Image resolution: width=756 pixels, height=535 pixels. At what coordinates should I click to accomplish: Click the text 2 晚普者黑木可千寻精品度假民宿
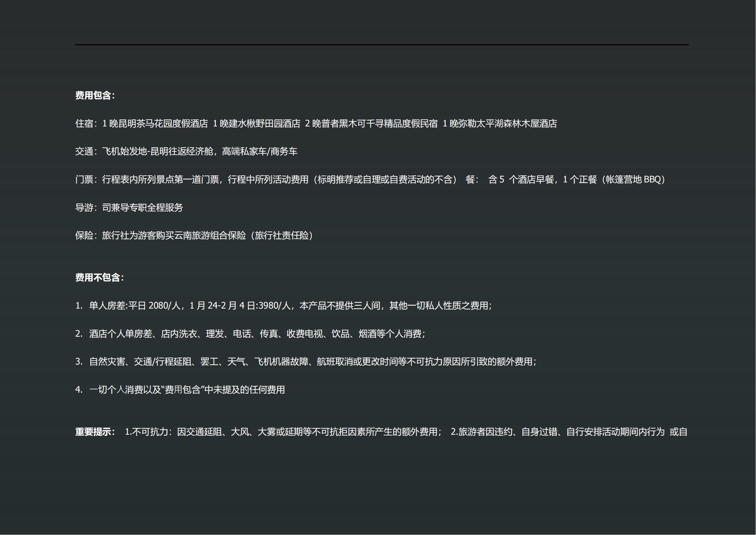pyautogui.click(x=371, y=124)
